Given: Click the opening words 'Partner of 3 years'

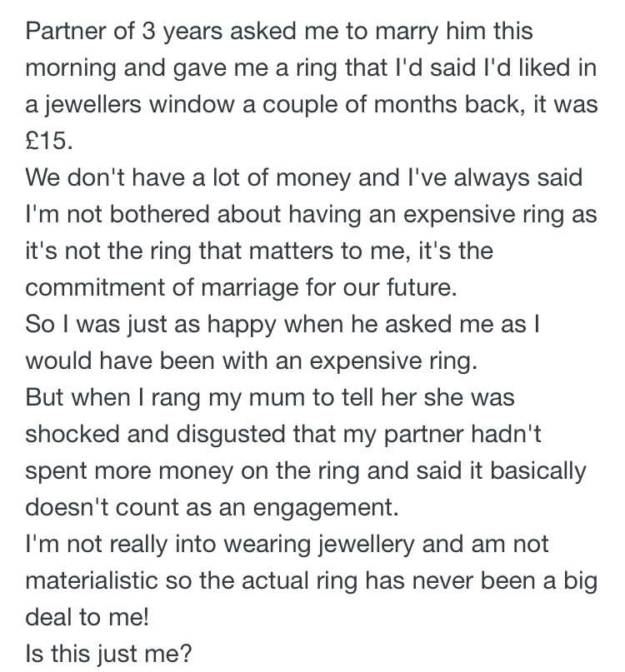Looking at the screenshot, I should 124,32.
